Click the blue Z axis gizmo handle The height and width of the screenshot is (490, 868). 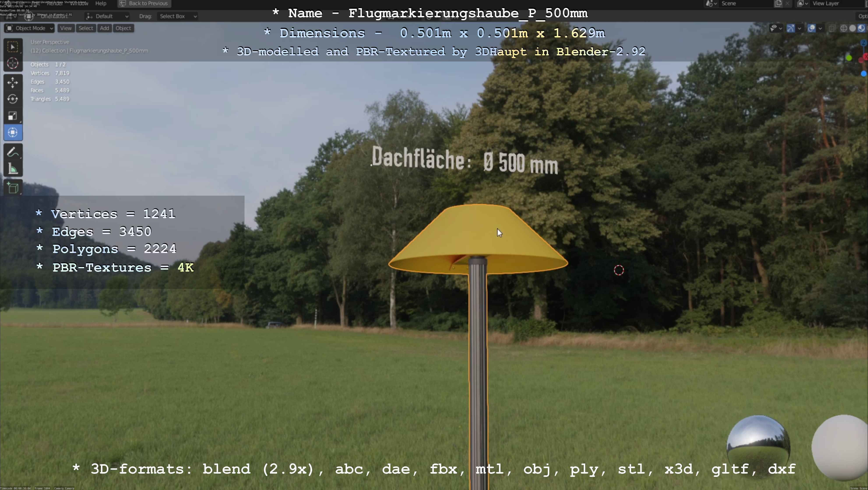[x=864, y=43]
